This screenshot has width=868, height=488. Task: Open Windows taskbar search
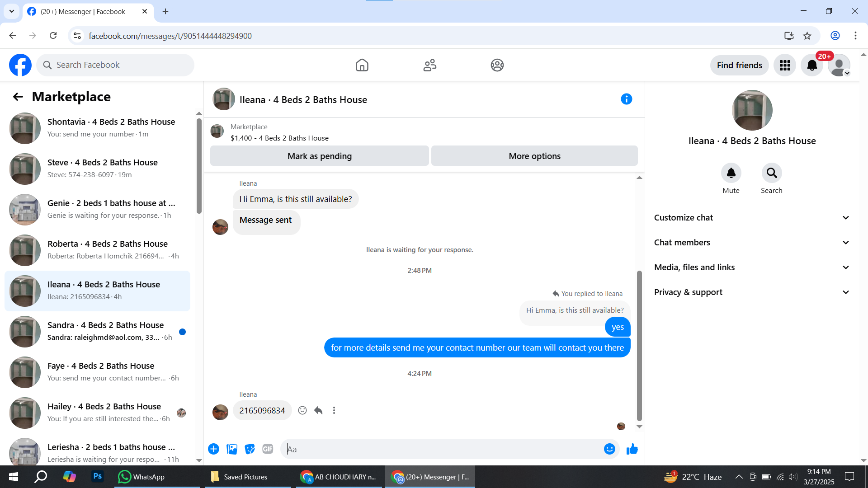click(41, 477)
